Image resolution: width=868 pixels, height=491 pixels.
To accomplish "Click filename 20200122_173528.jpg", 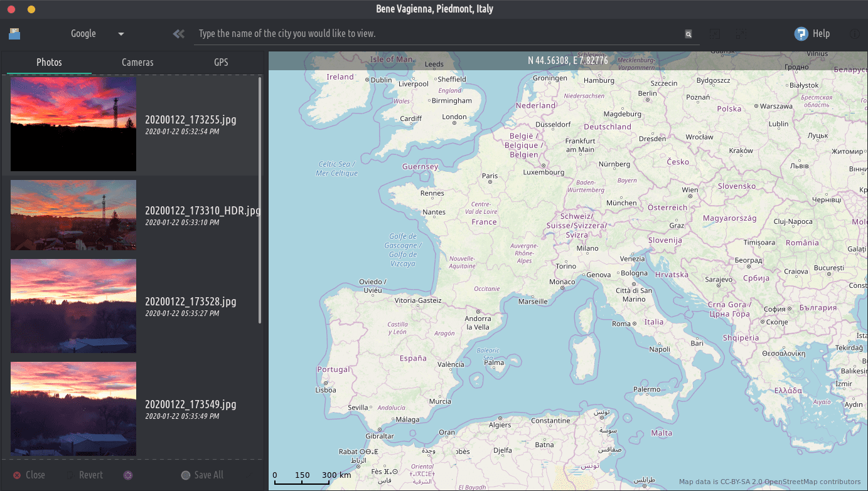I will click(x=191, y=301).
